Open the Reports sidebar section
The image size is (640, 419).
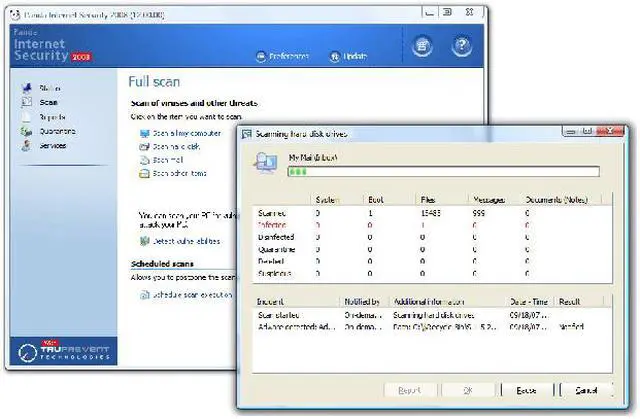(x=50, y=117)
